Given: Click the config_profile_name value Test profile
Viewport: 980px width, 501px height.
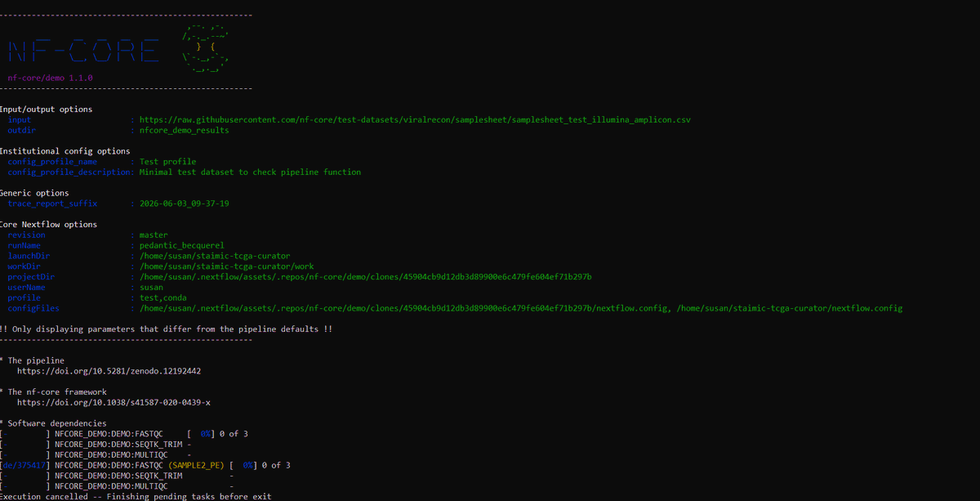Looking at the screenshot, I should 168,162.
